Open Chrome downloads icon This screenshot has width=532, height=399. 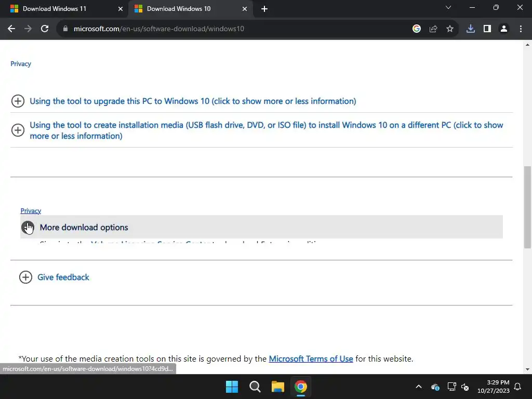[470, 29]
